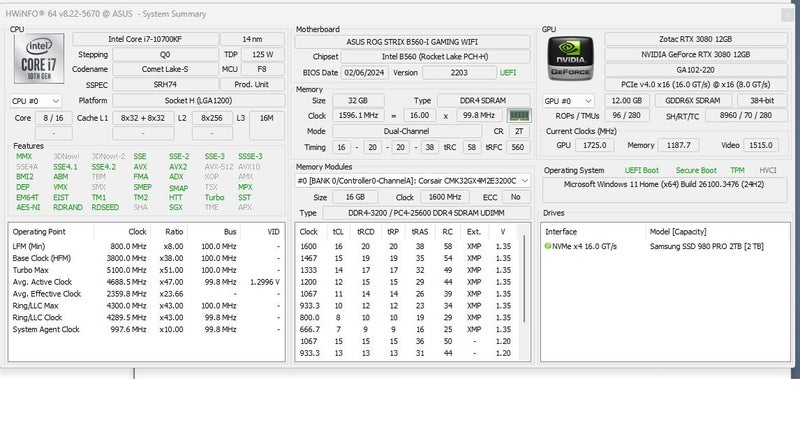Click the DDR4 SDRAM memory type field

pyautogui.click(x=483, y=101)
